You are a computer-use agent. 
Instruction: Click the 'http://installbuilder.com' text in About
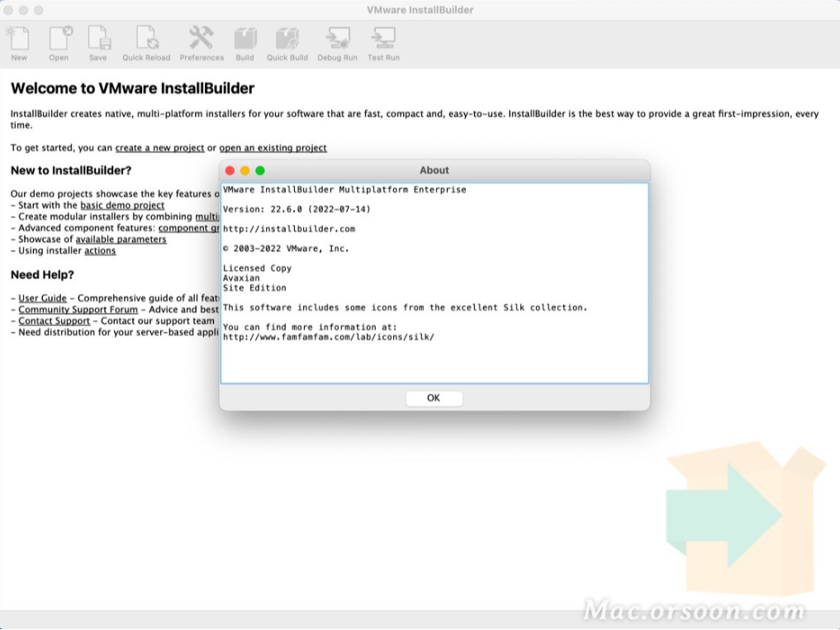tap(289, 230)
